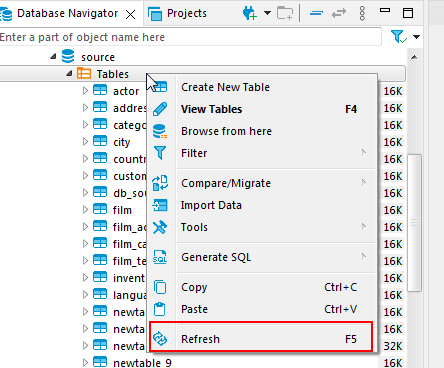
Task: Choose Create New Table from context menu
Action: 262,87
